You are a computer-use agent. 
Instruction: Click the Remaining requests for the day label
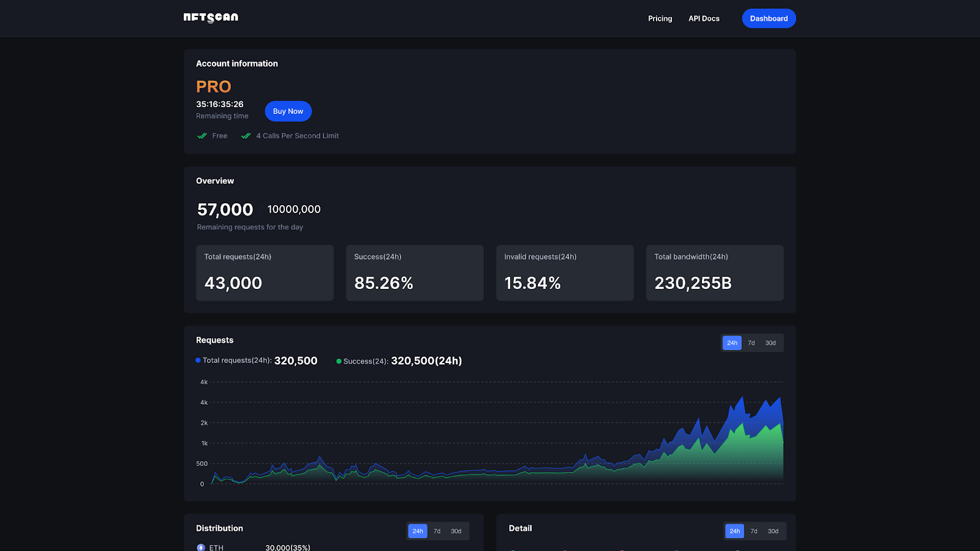tap(250, 227)
